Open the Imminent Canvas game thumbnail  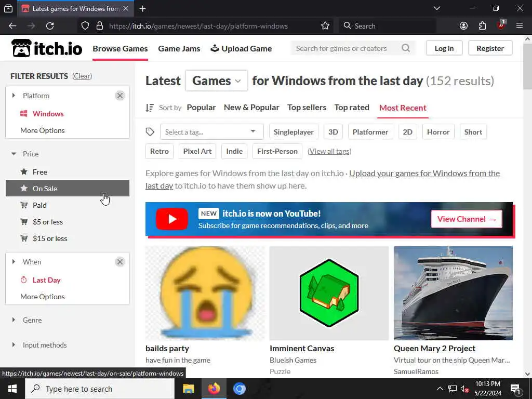329,293
